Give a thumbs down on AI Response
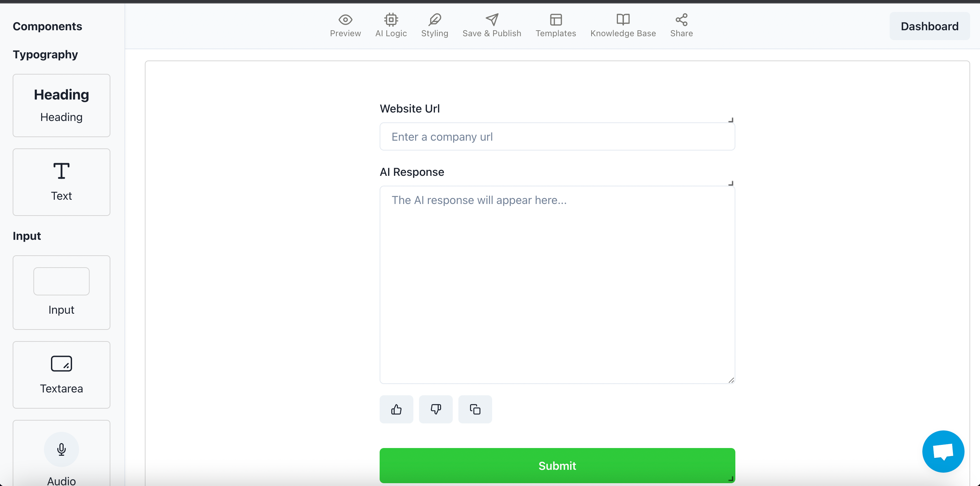The image size is (980, 486). (x=436, y=409)
